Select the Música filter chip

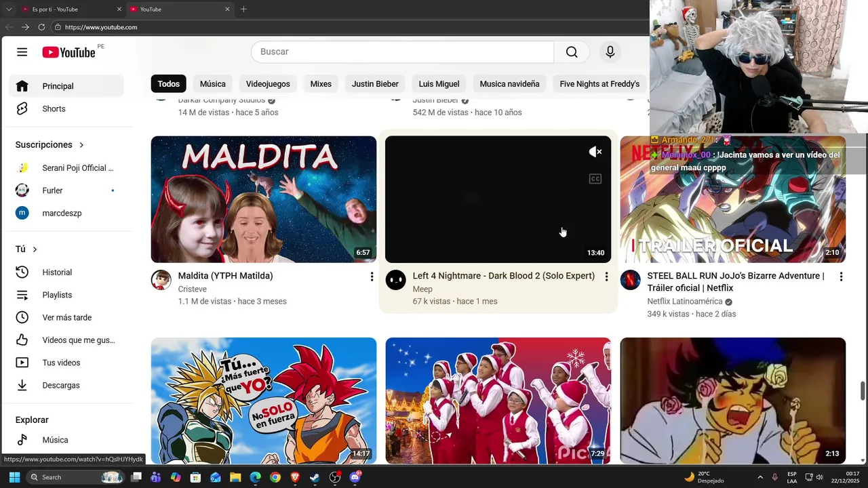[x=213, y=84]
